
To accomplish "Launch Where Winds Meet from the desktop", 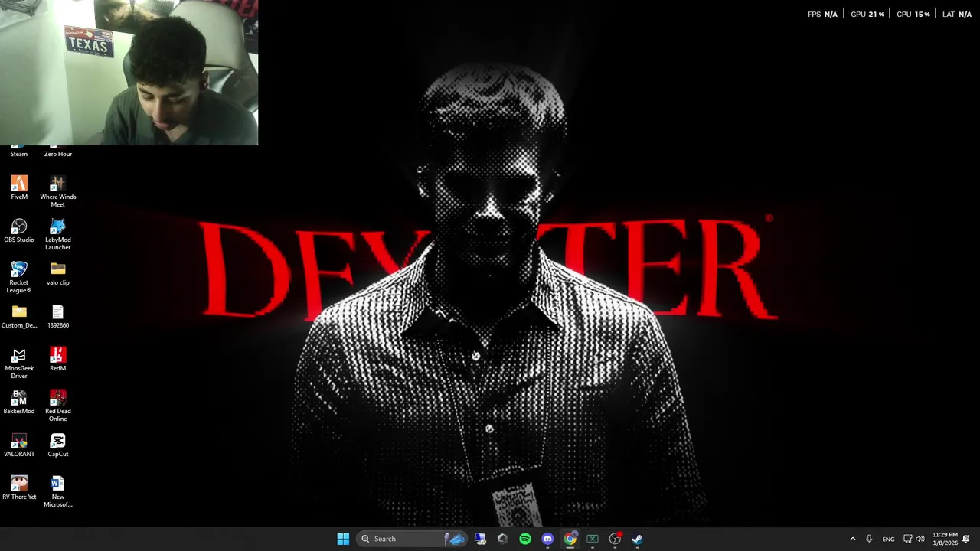I will click(58, 192).
